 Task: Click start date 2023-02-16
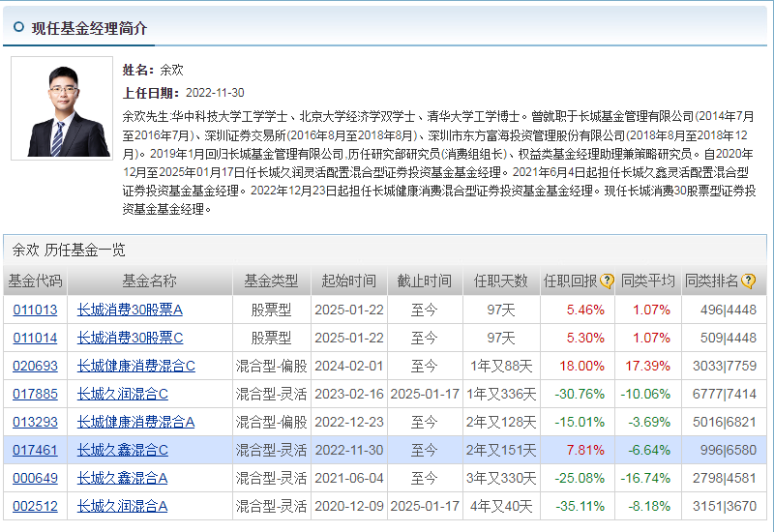349,395
